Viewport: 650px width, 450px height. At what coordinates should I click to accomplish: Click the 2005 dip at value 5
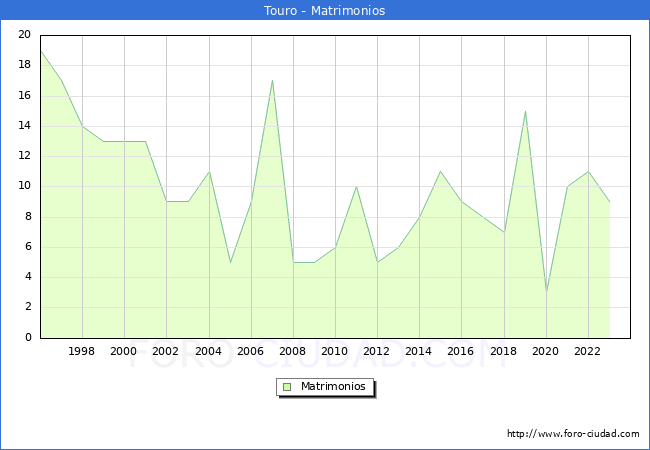coord(230,262)
